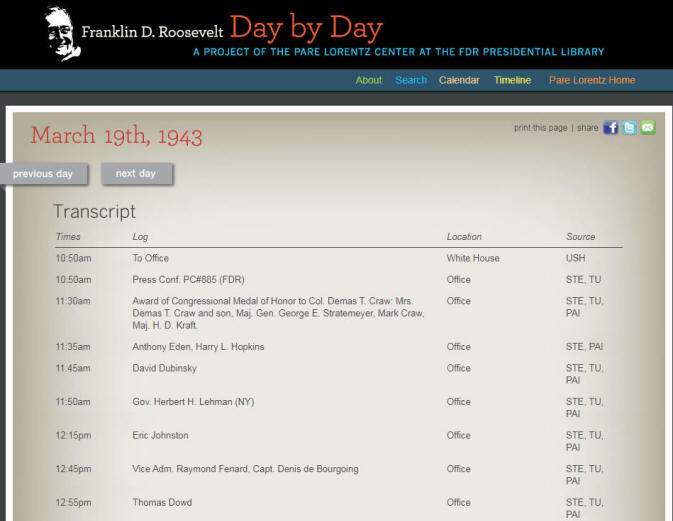
Task: Click the FDR portrait logo
Action: click(61, 33)
